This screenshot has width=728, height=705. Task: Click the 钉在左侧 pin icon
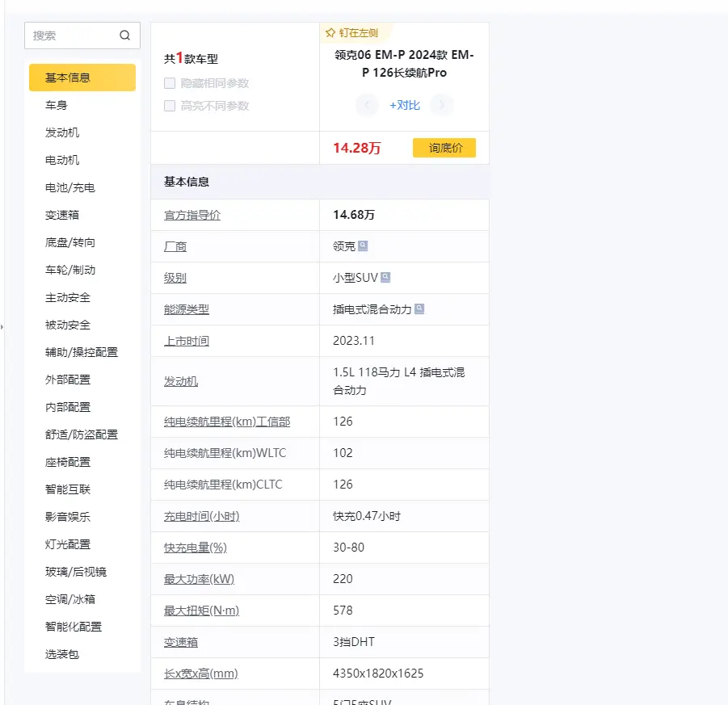(x=330, y=33)
